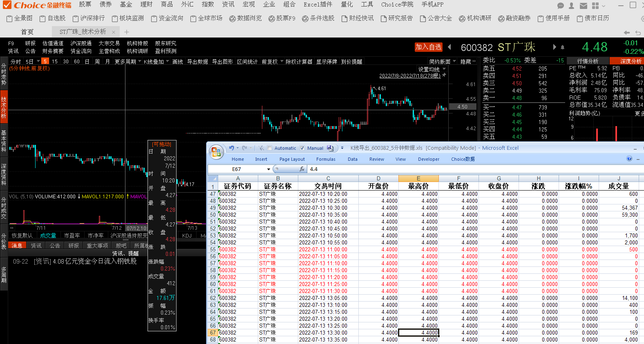Close the ST广珠_技术分析 tab
The width and height of the screenshot is (644, 344).
(x=114, y=32)
